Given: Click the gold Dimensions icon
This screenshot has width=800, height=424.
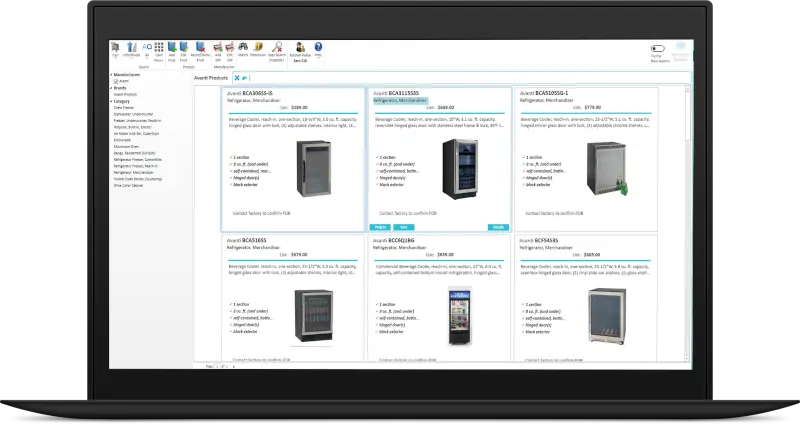Looking at the screenshot, I should [x=258, y=47].
